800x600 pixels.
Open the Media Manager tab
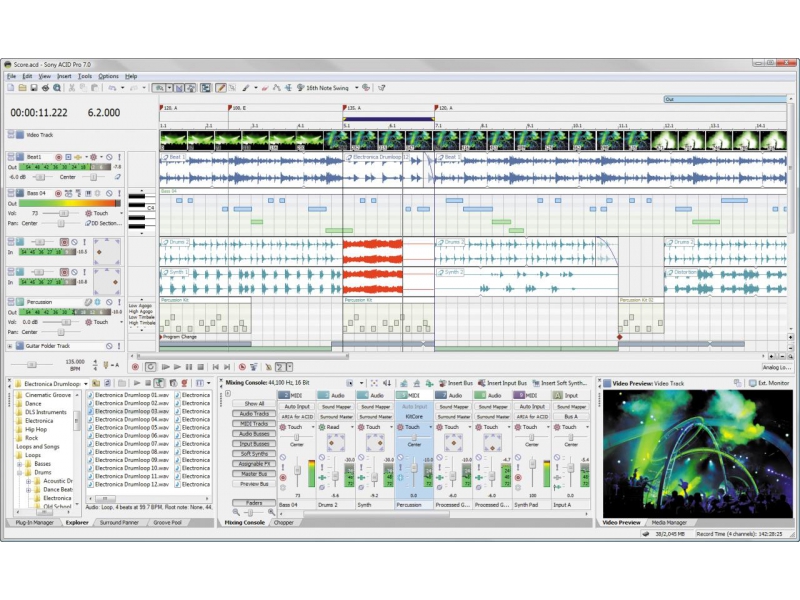tap(669, 522)
